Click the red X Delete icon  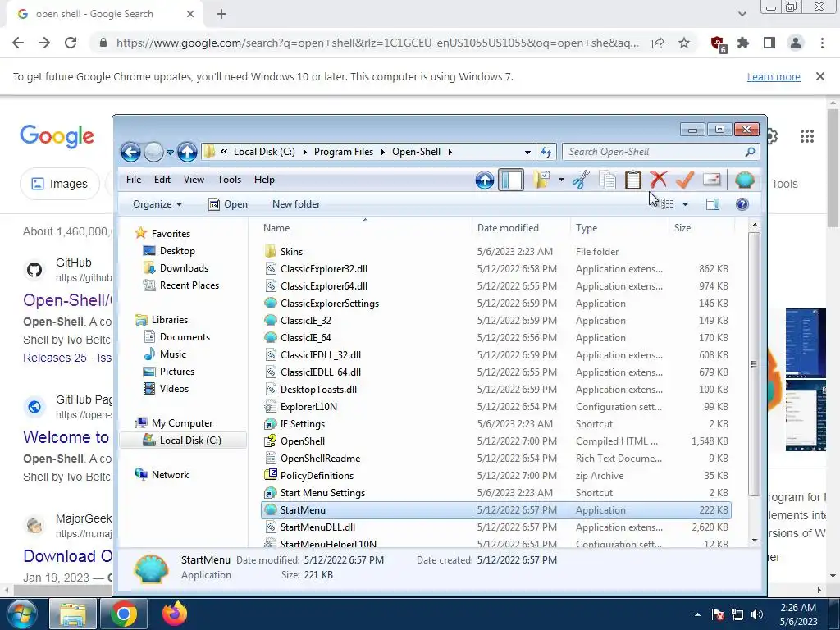point(659,180)
